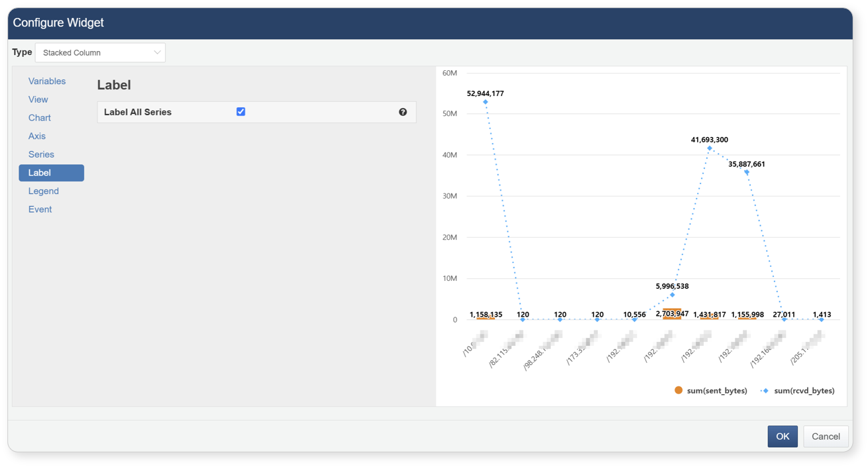Click the Cancel button
This screenshot has width=868, height=467.
click(826, 437)
